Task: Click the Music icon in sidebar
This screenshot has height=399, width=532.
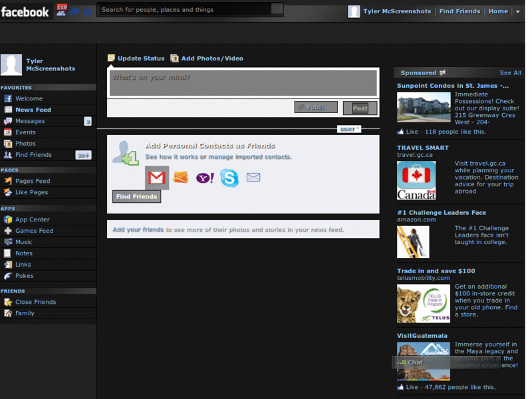Action: click(8, 242)
